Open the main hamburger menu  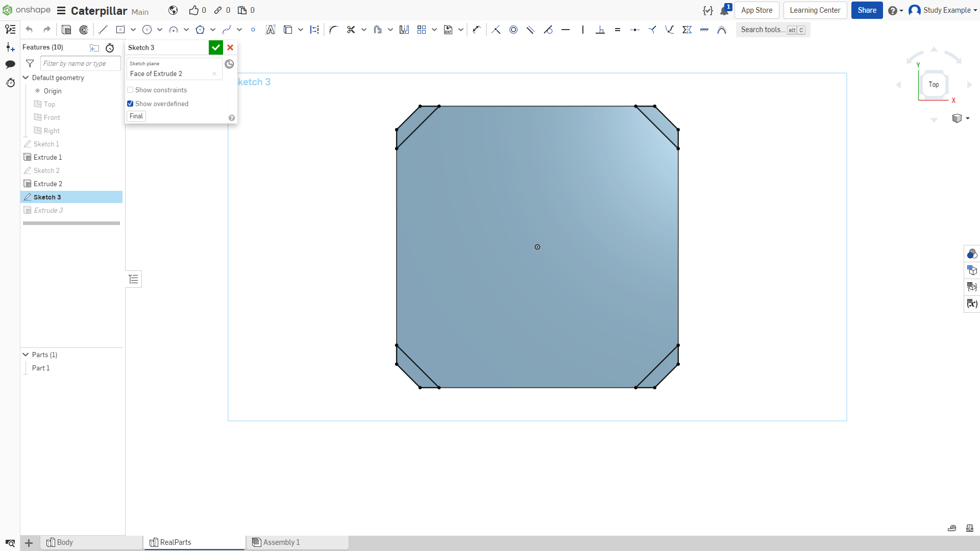(x=61, y=10)
